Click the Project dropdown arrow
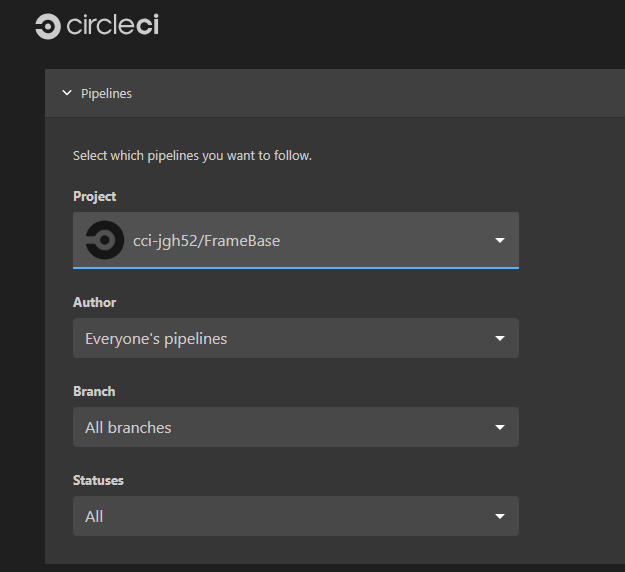 coord(500,240)
